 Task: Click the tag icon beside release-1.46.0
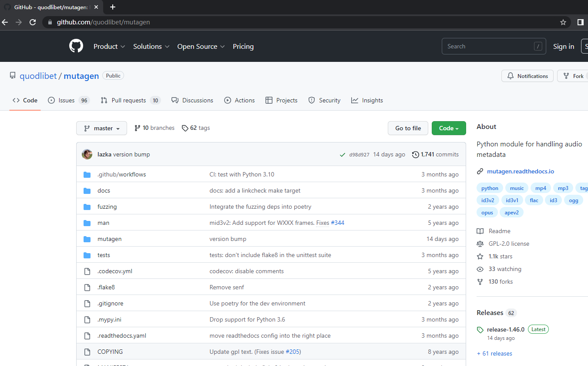click(480, 330)
